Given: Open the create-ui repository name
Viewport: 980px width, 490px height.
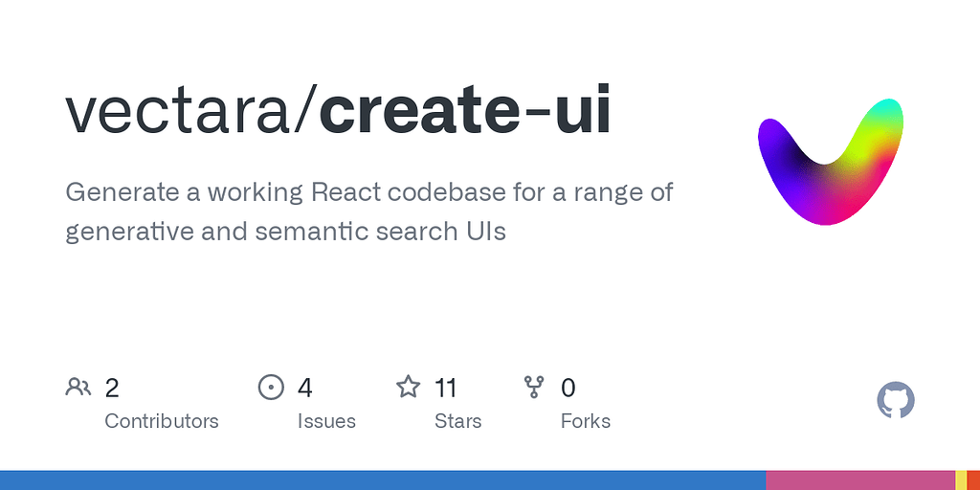Looking at the screenshot, I should [x=464, y=112].
